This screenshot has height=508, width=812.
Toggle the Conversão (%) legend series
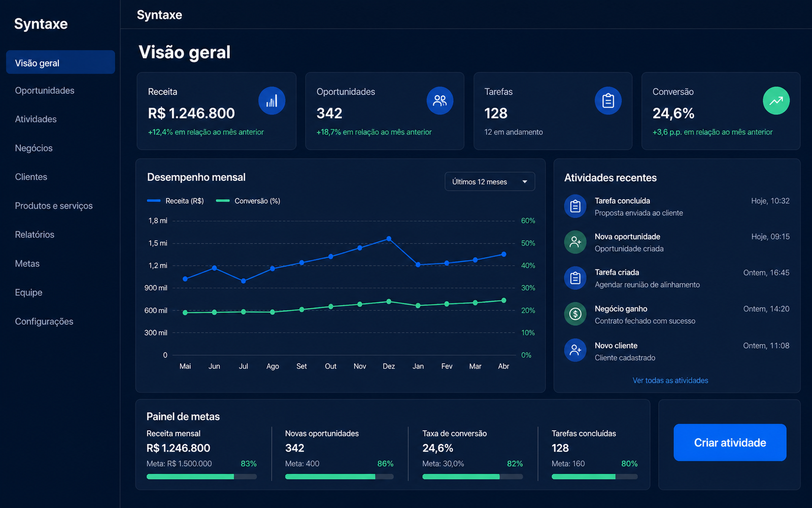tap(248, 201)
